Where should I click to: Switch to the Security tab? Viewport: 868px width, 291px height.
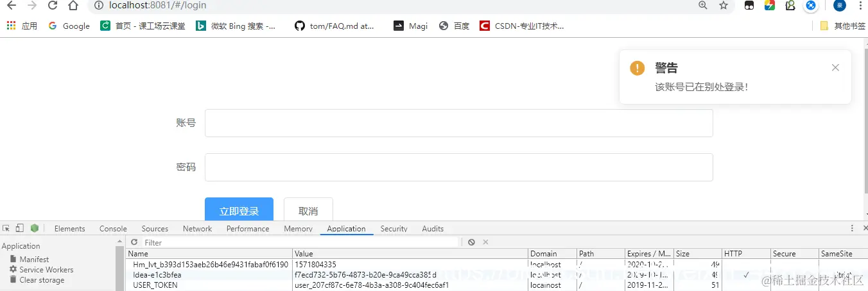[394, 229]
